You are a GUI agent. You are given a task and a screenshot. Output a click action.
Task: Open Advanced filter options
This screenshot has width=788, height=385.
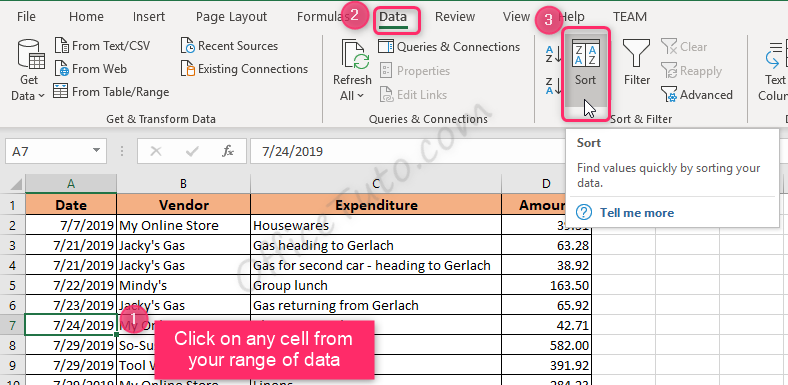coord(697,94)
